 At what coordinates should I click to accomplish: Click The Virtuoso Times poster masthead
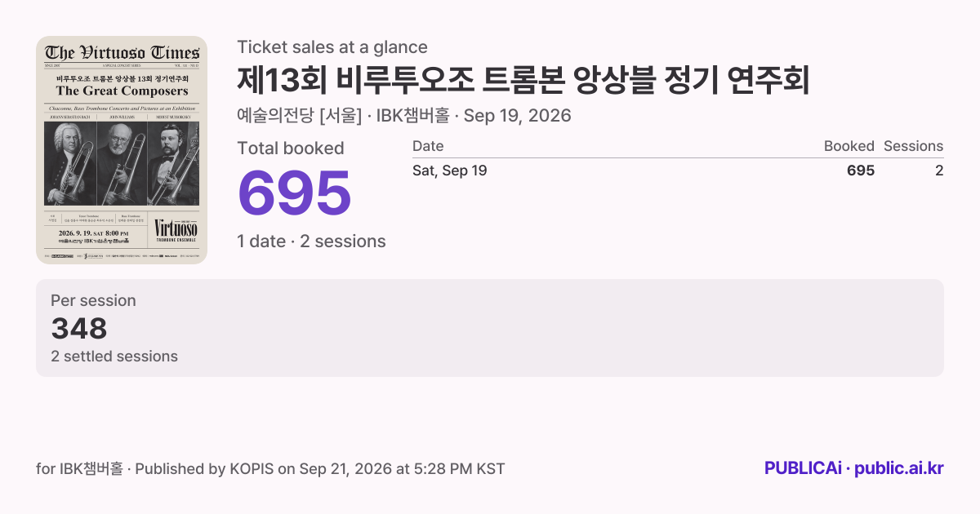122,53
